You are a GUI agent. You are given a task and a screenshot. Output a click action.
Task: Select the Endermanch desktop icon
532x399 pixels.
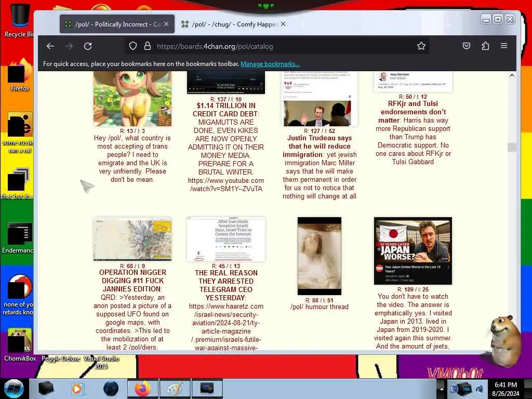(x=18, y=238)
